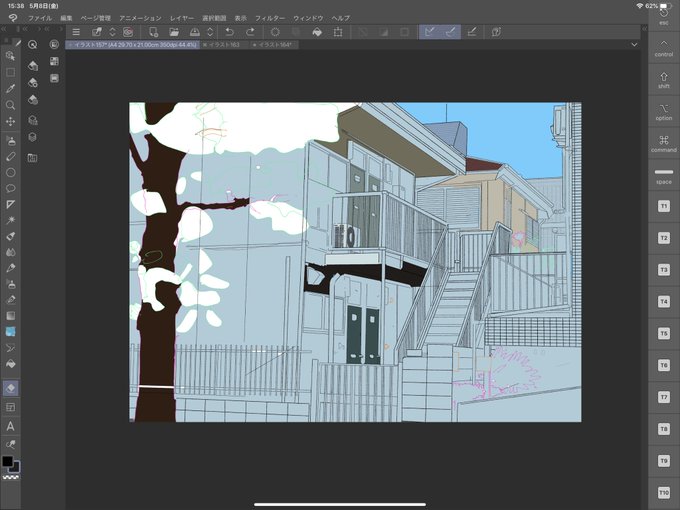
Task: Save the canvas with the save icon
Action: (195, 32)
